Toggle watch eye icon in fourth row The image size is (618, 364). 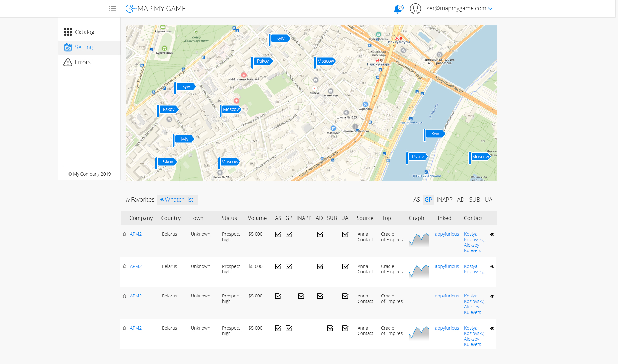tap(492, 328)
